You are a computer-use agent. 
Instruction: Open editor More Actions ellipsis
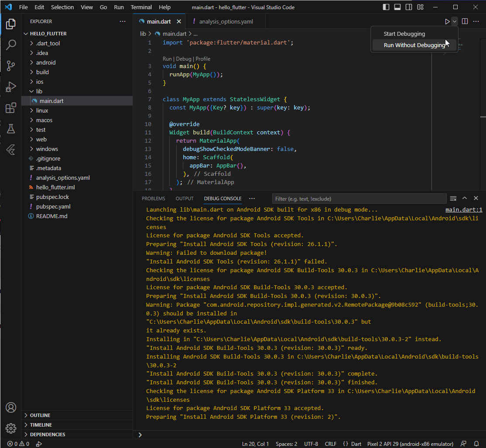pyautogui.click(x=476, y=21)
